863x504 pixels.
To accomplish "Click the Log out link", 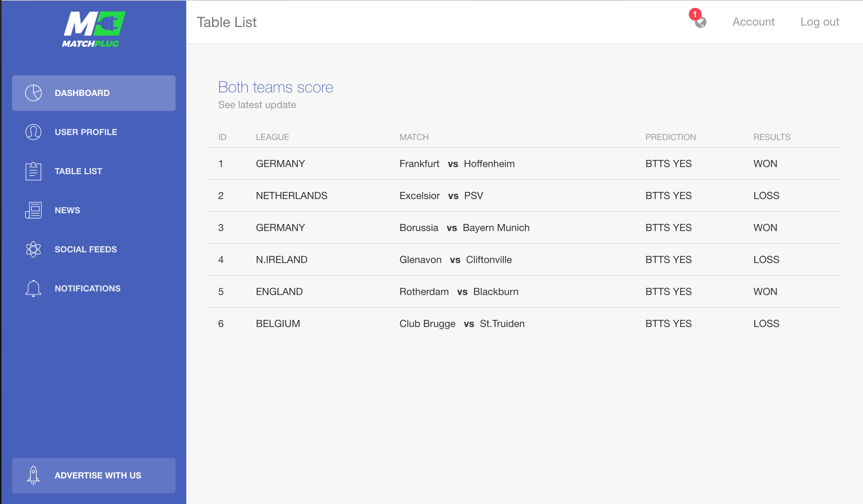I will 819,22.
